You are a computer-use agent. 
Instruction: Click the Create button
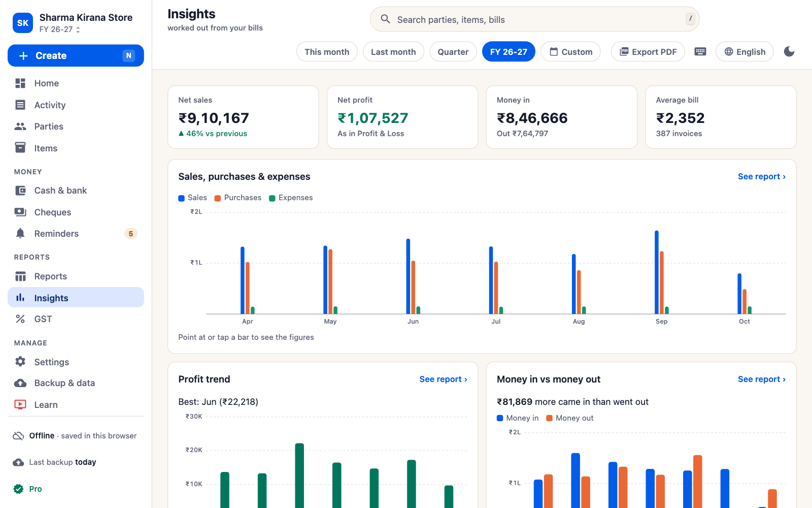(x=76, y=55)
